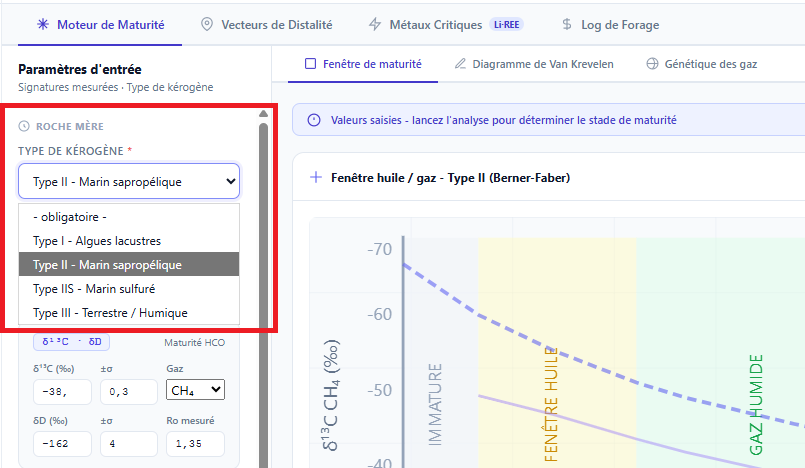Select Type I - Algues lacustres option

pos(129,241)
